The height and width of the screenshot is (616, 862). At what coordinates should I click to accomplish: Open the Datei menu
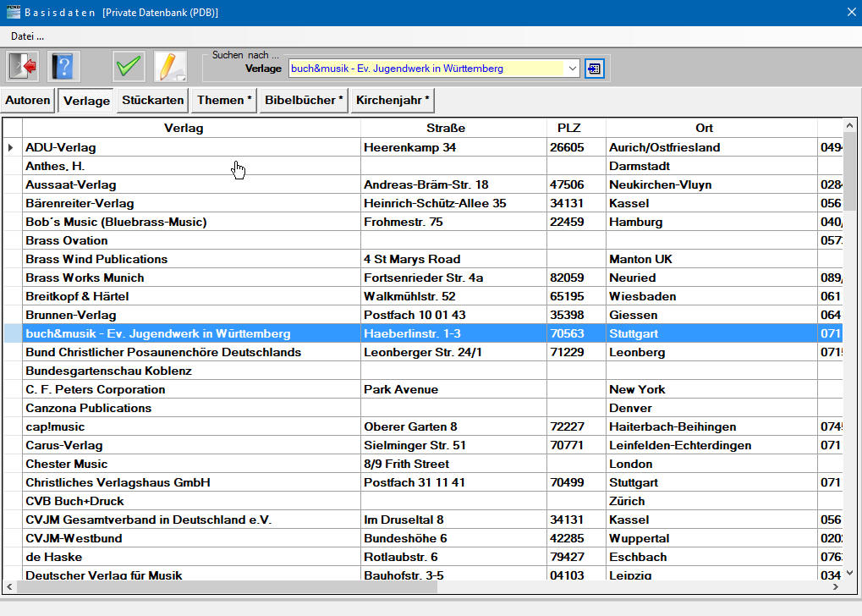click(27, 36)
